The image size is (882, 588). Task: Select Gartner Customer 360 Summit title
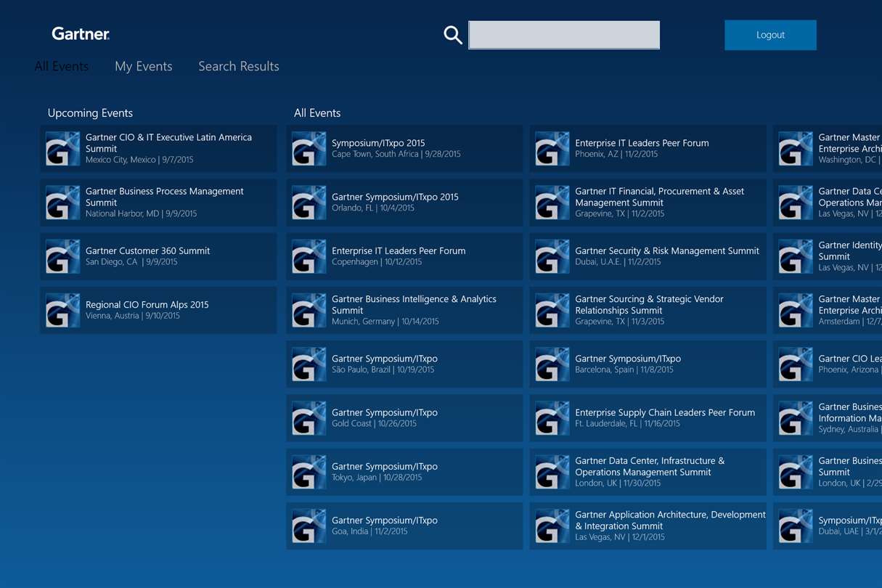point(147,250)
